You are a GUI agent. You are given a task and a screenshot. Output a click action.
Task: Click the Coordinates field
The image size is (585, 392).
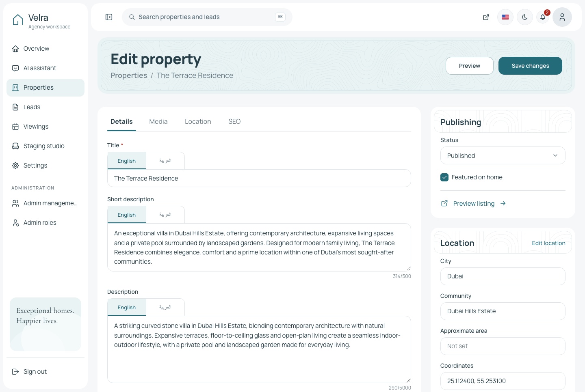(x=503, y=381)
